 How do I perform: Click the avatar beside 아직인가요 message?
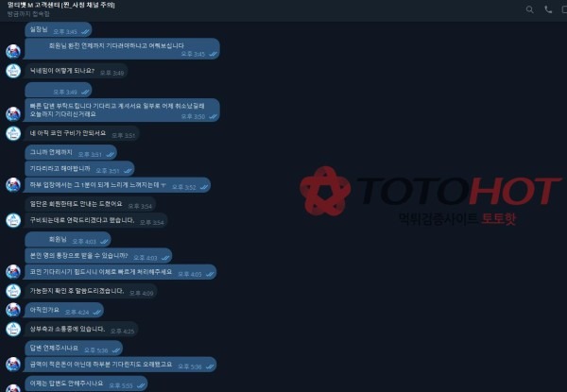click(13, 310)
